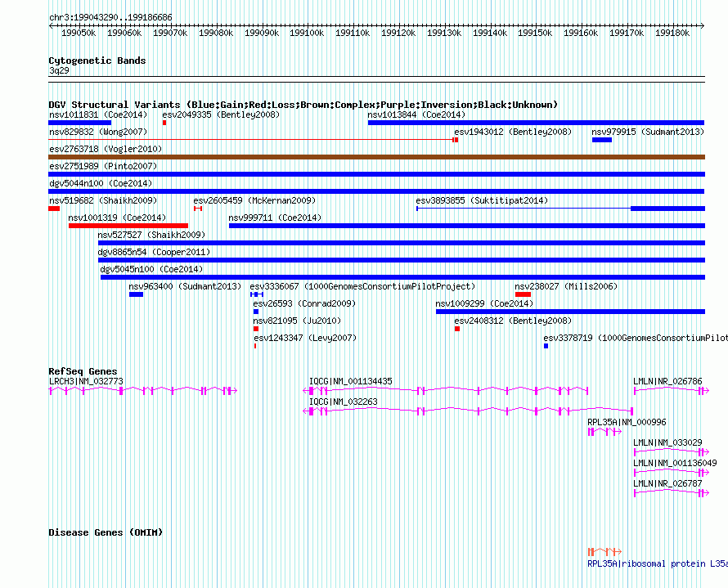This screenshot has height=588, width=728.
Task: Select the DGV Structural Variants track title
Action: 303,105
